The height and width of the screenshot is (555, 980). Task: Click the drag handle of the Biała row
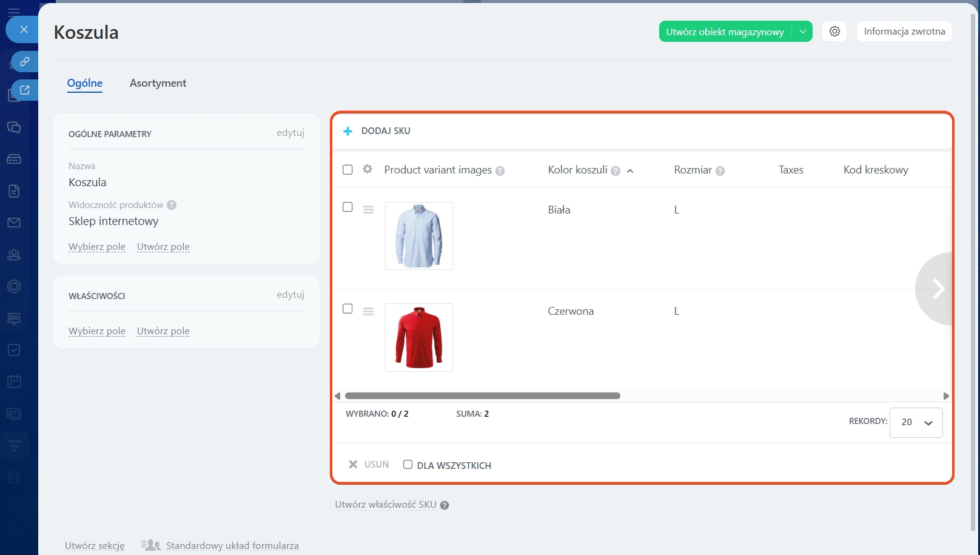point(368,210)
